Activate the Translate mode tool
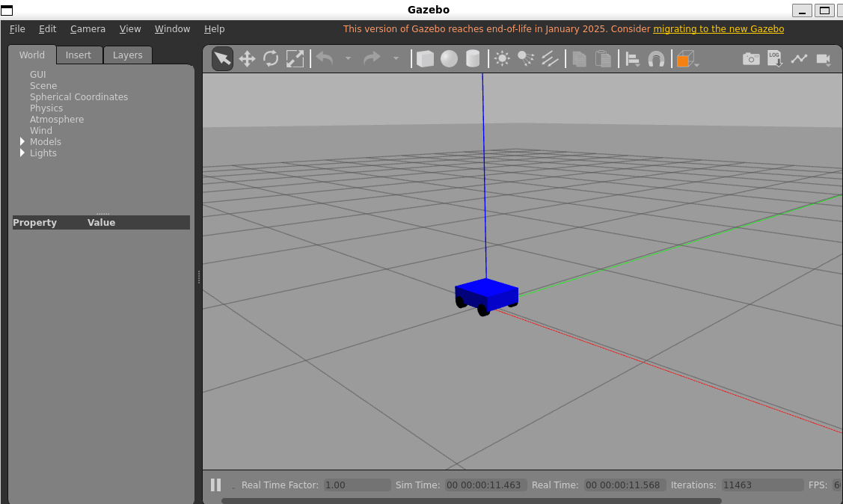This screenshot has width=843, height=504. (x=247, y=59)
